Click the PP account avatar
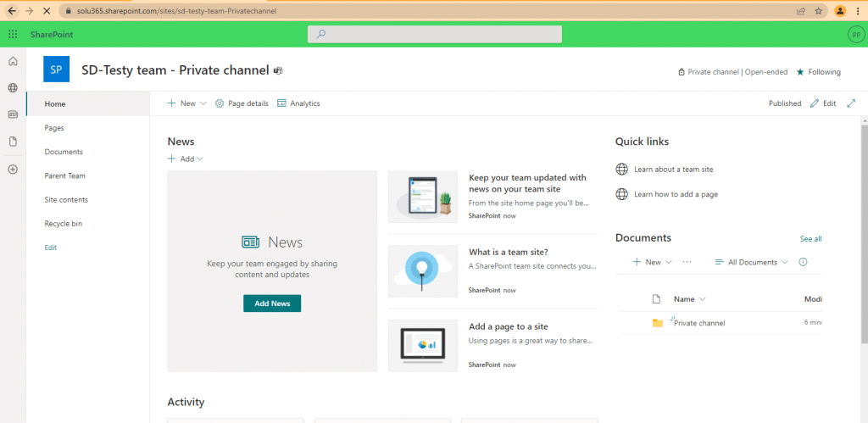 pos(856,34)
